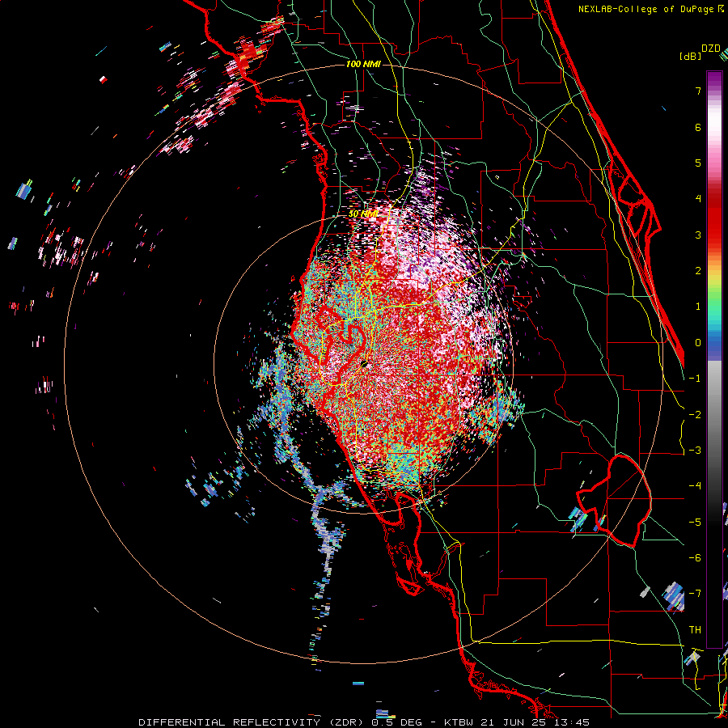
Task: Click the 1 dB value on color scale
Action: pos(698,307)
